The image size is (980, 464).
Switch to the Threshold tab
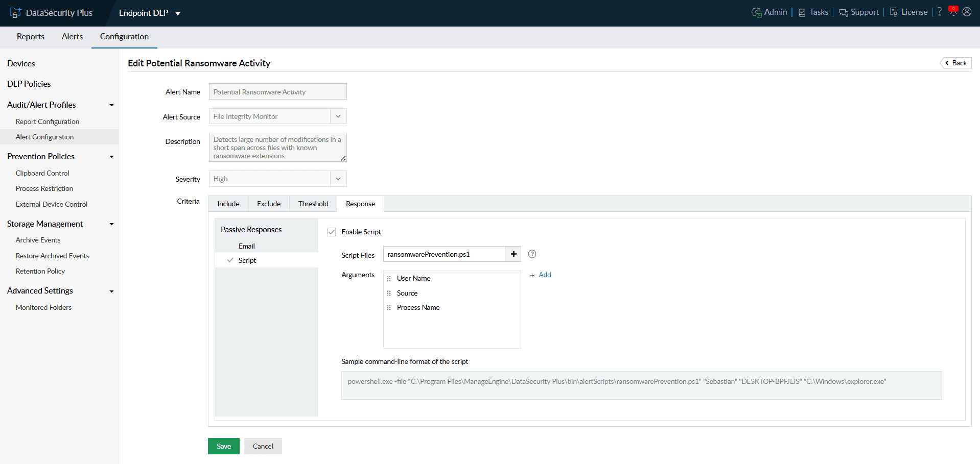[x=313, y=204]
